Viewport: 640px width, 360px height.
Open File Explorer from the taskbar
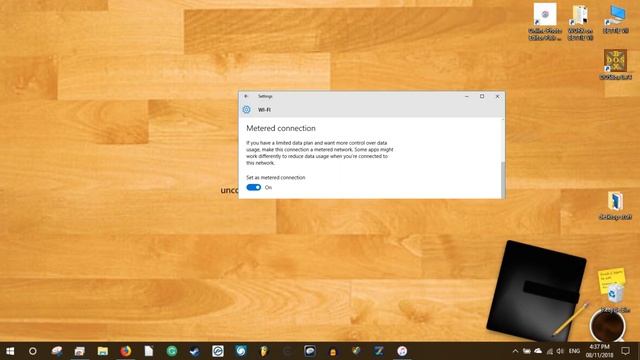(102, 351)
